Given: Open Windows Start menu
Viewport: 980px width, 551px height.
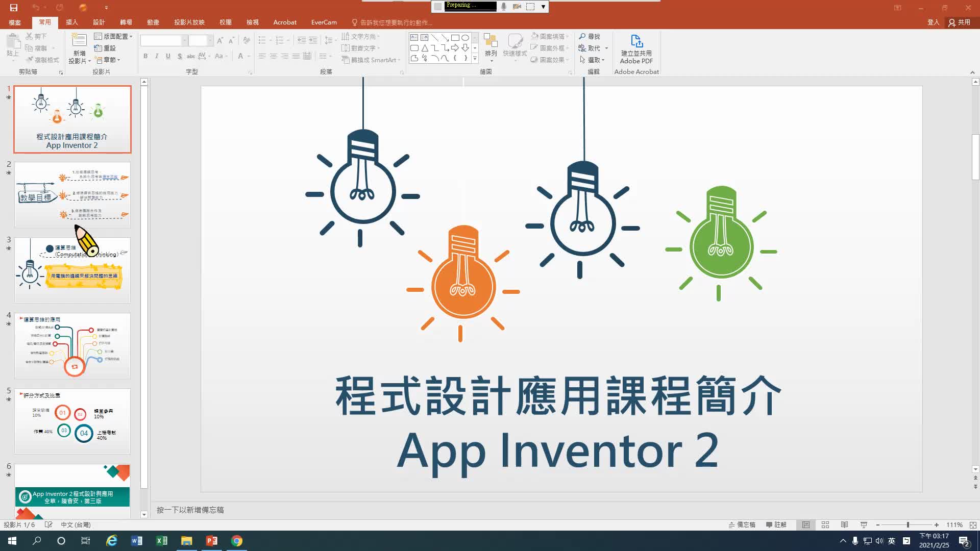Looking at the screenshot, I should (12, 541).
